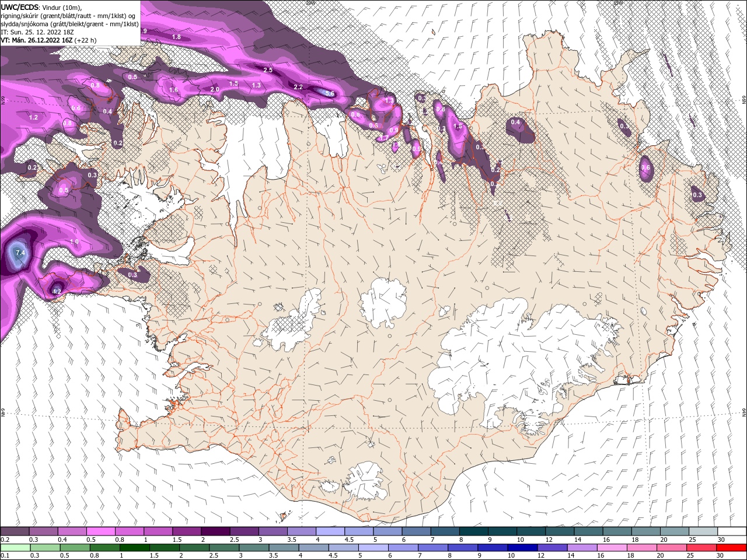Pick the 0.5 pink swatch in the upper legend row
747x560 pixels.
[100, 531]
